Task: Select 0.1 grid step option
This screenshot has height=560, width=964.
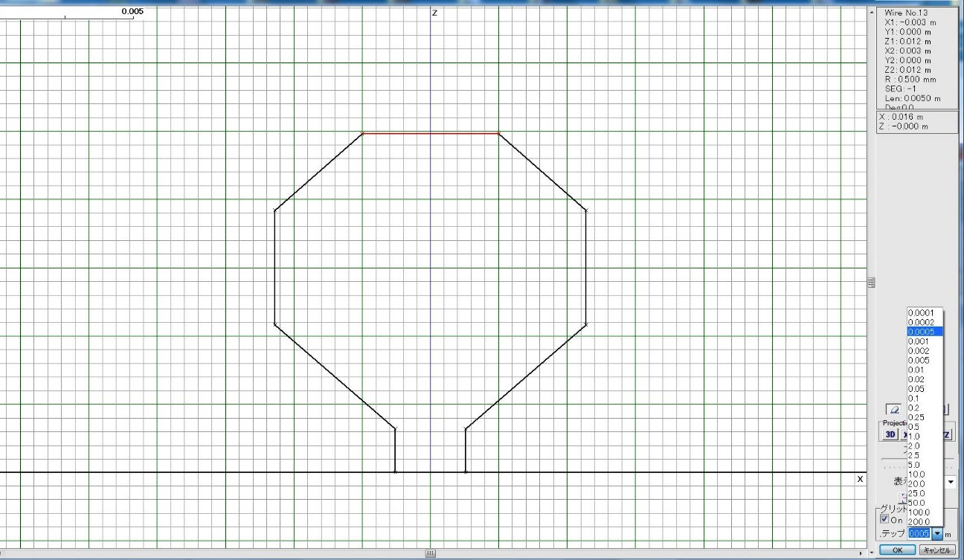Action: pos(925,399)
